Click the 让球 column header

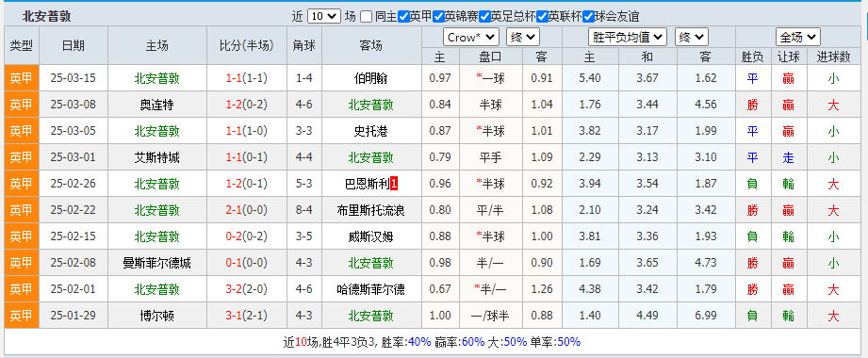click(788, 57)
